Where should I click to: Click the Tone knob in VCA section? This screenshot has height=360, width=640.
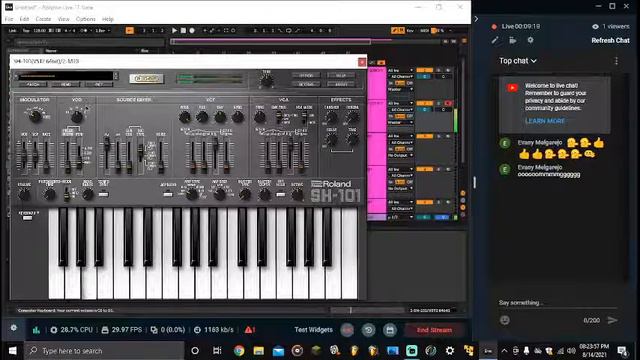click(x=260, y=118)
